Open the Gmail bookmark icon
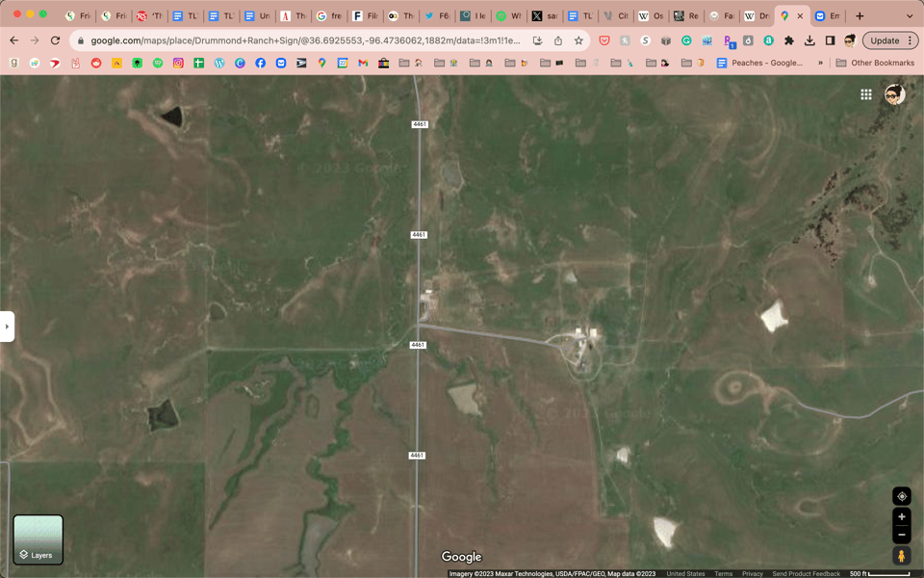 click(362, 63)
